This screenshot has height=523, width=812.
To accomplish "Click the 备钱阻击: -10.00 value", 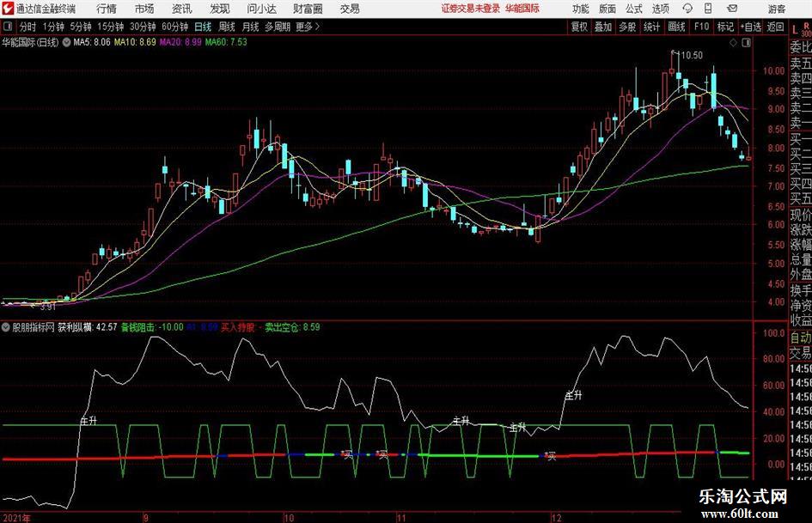I will pos(152,327).
